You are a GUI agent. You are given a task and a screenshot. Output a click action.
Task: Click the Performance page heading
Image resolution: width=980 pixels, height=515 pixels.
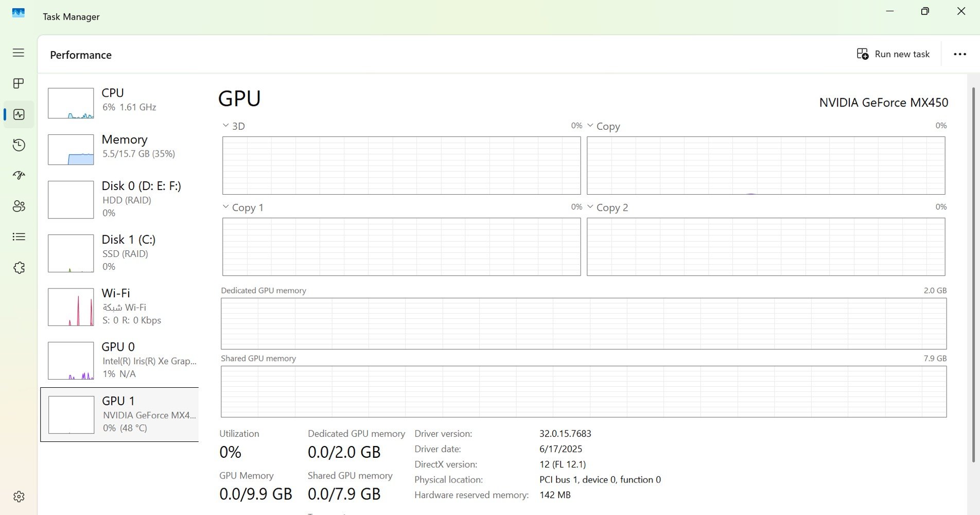point(81,55)
